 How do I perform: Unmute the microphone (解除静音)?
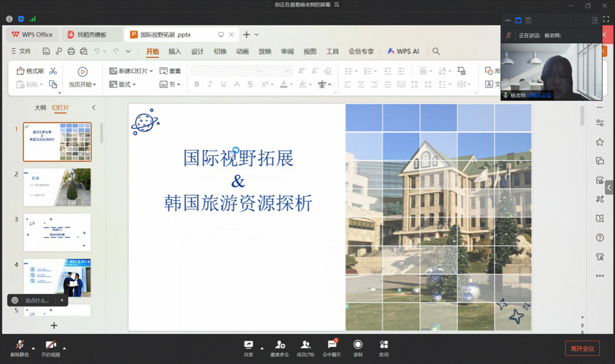19,346
